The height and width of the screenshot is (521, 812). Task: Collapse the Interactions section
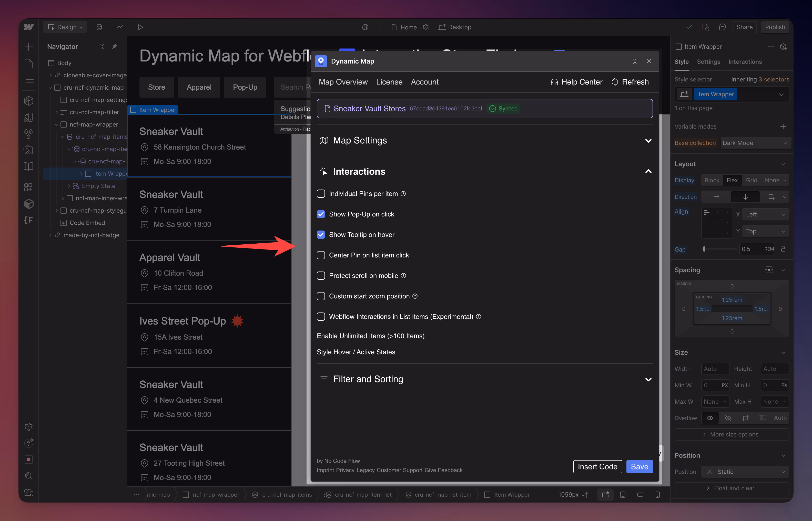(x=485, y=172)
